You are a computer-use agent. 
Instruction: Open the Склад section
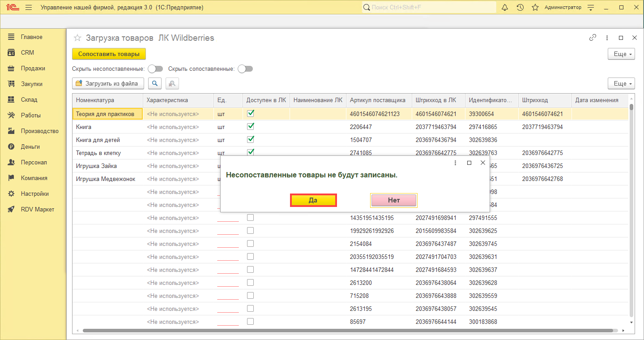[x=29, y=100]
